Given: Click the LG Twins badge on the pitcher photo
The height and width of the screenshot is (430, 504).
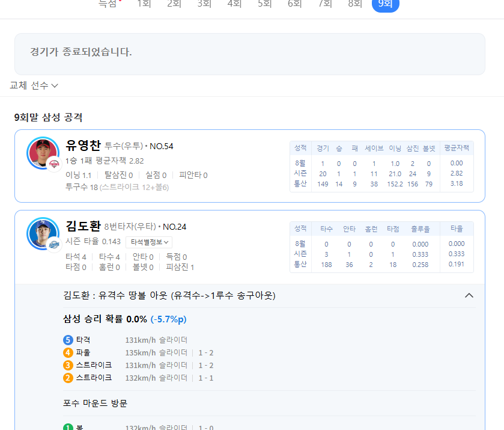Looking at the screenshot, I should click(55, 164).
